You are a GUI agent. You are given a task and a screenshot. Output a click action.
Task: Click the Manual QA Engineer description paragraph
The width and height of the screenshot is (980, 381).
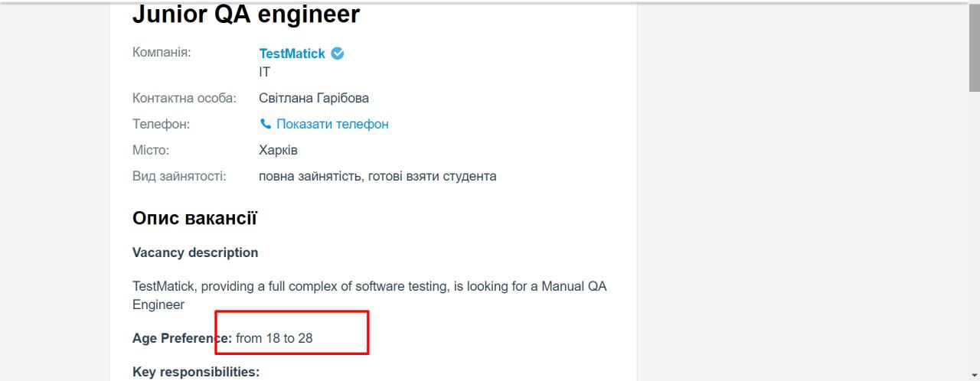[x=370, y=295]
